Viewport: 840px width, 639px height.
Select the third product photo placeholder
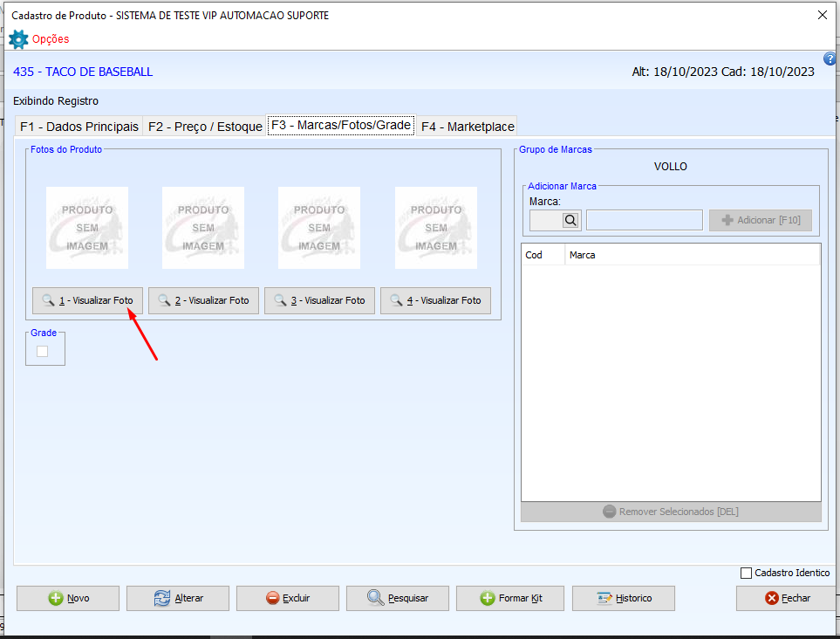pos(319,228)
